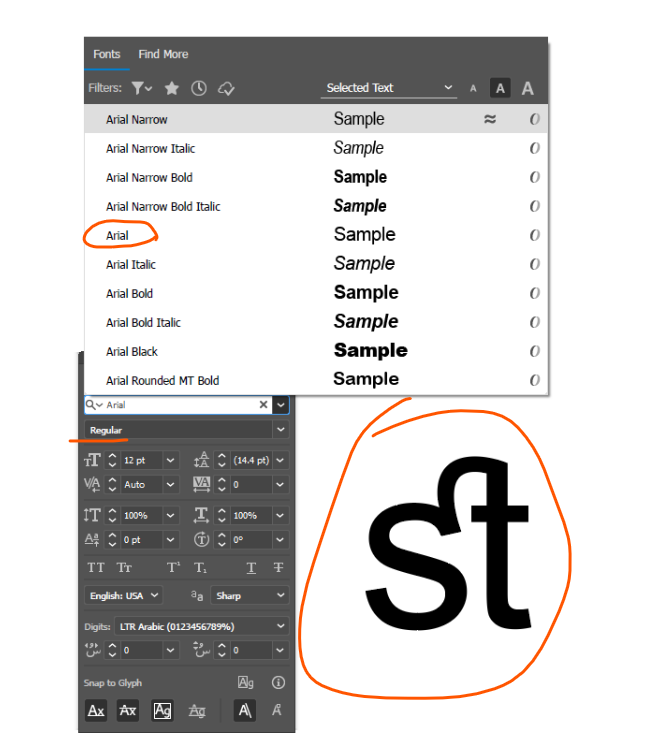This screenshot has height=743, width=654.
Task: Enable Snap to Anchor Point option
Action: tap(277, 710)
